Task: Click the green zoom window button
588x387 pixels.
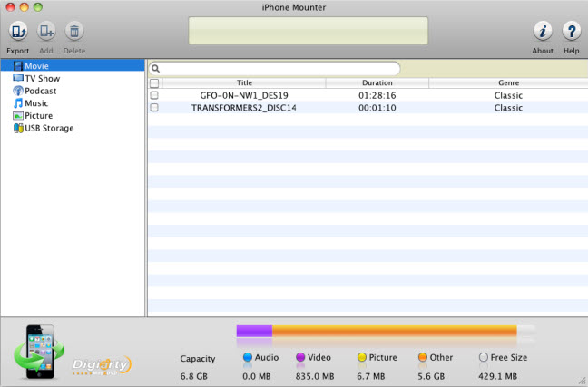Action: pos(37,6)
